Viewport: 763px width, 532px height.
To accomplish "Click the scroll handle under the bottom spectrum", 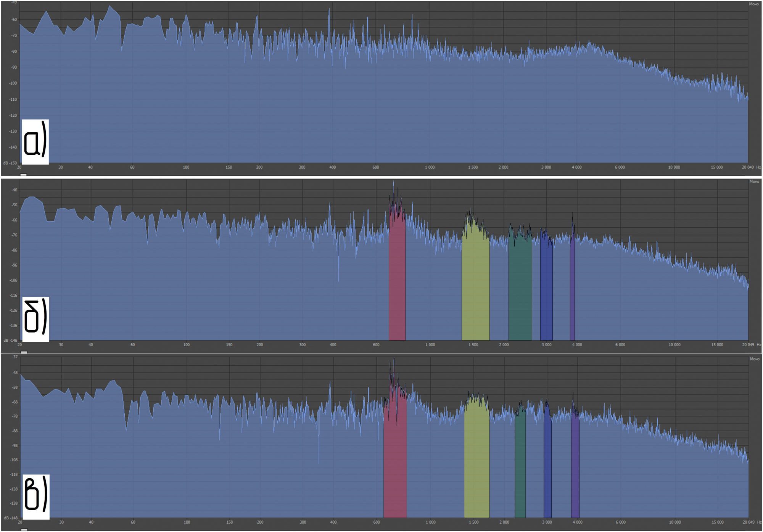I will [x=24, y=530].
